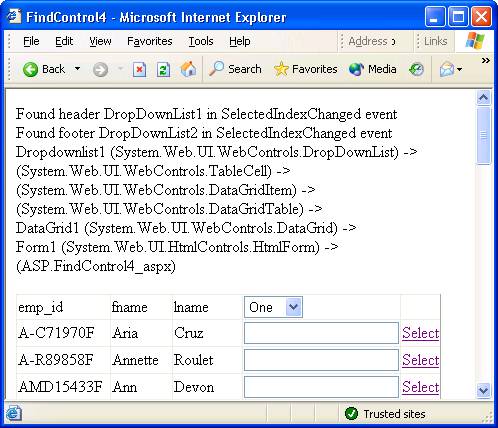Expand toolbar overflow chevron
The width and height of the screenshot is (498, 428).
[486, 60]
